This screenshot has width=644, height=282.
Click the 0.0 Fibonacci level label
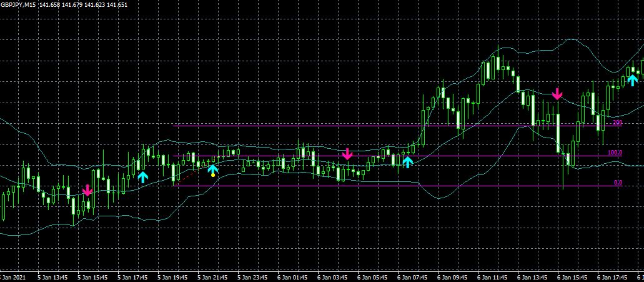(618, 183)
